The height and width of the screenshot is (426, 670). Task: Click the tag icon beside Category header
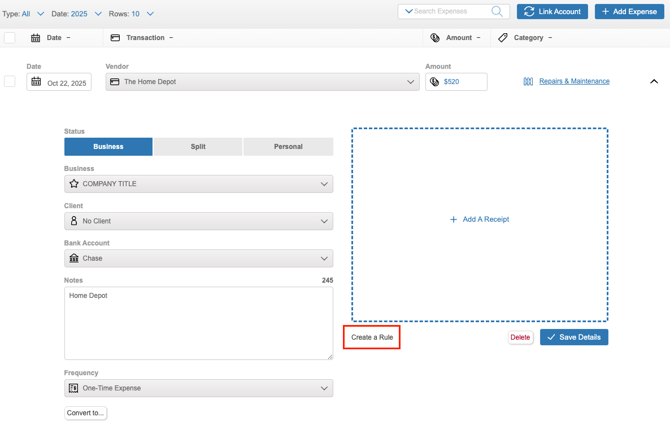[x=503, y=38]
